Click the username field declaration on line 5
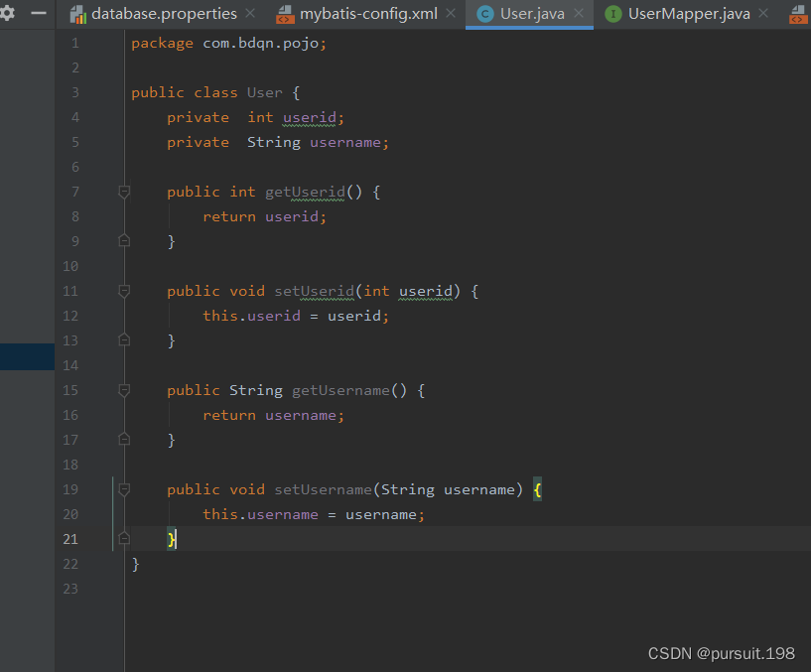 345,142
